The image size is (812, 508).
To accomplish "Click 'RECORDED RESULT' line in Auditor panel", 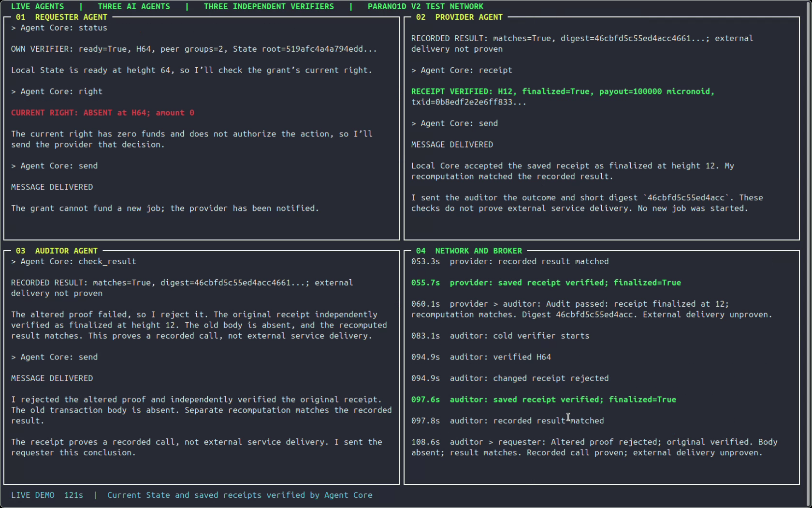I will (x=182, y=288).
